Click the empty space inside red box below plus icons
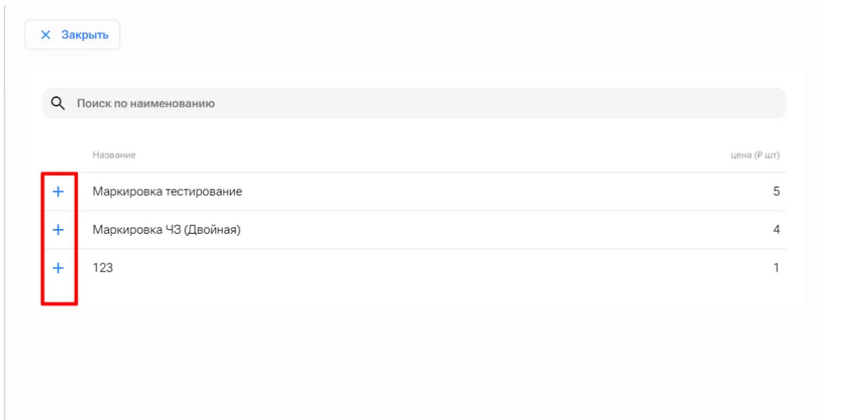The height and width of the screenshot is (420, 868). click(59, 291)
